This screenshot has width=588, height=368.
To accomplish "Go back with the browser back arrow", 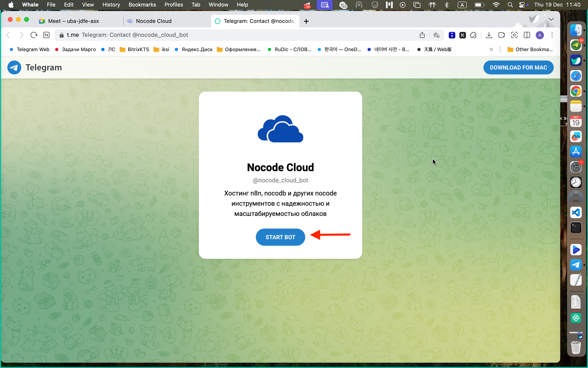I will coord(8,35).
